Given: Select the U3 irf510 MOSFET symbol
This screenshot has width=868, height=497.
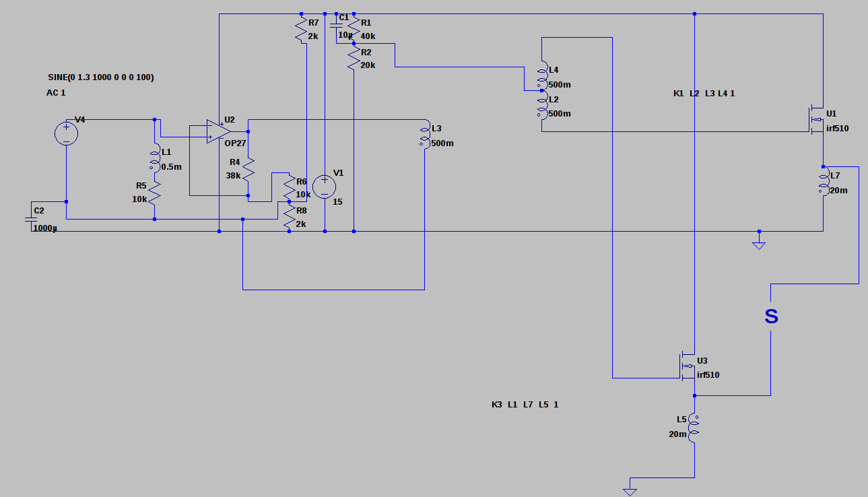Looking at the screenshot, I should (689, 366).
